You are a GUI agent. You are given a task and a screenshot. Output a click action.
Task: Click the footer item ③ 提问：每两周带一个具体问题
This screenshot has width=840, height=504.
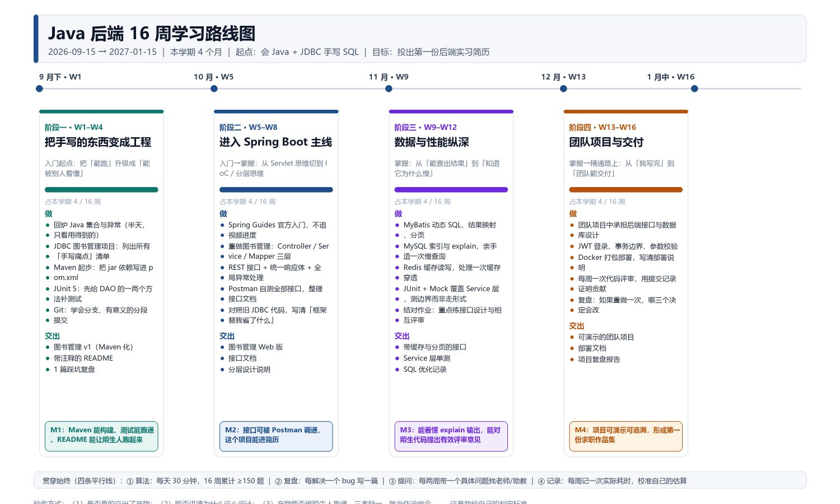pyautogui.click(x=458, y=481)
